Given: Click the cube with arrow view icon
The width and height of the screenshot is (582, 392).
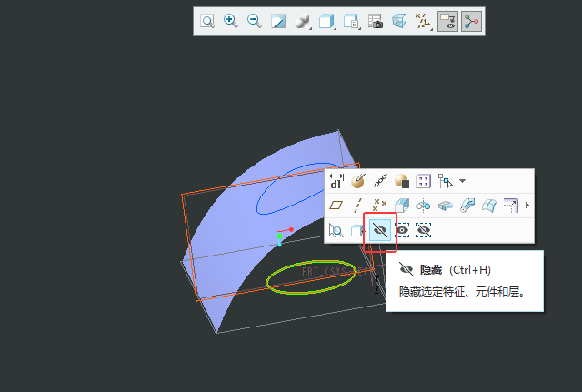Looking at the screenshot, I should (x=357, y=230).
